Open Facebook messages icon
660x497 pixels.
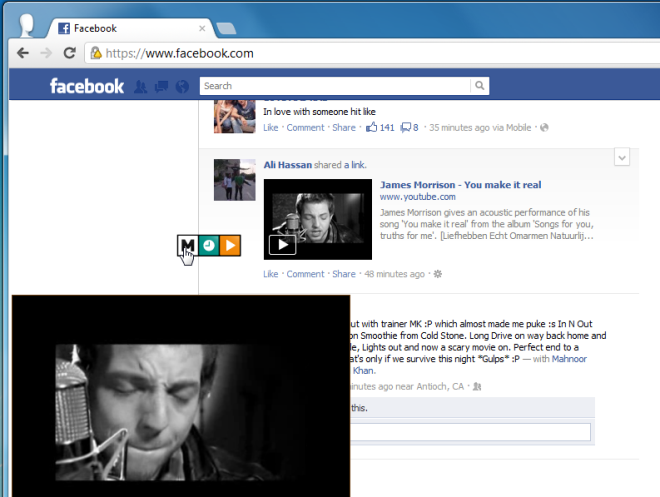162,87
